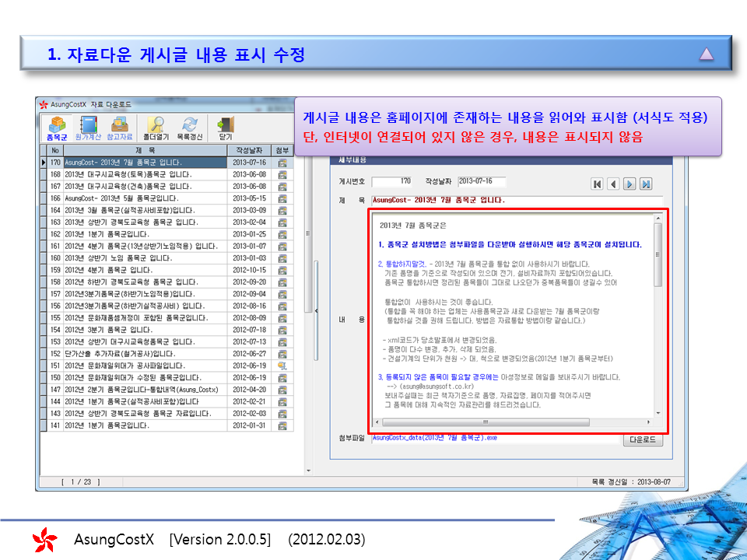Click the 게시번호 field showing 170

click(x=392, y=181)
